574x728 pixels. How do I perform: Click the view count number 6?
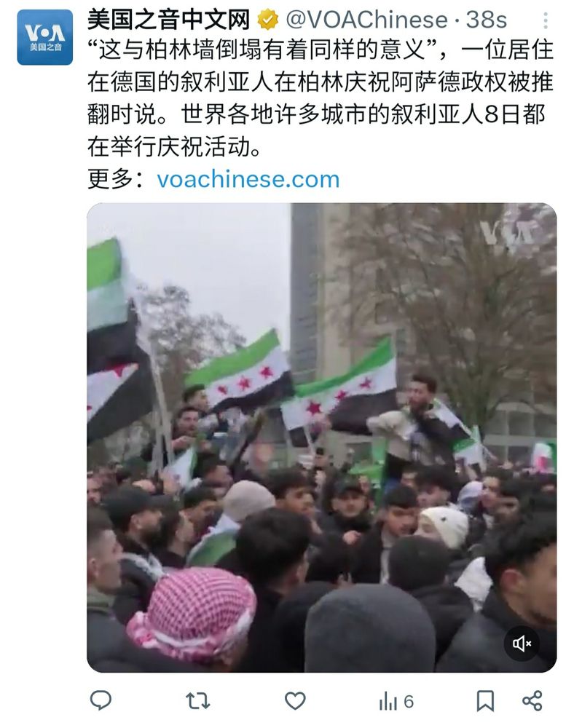409,701
